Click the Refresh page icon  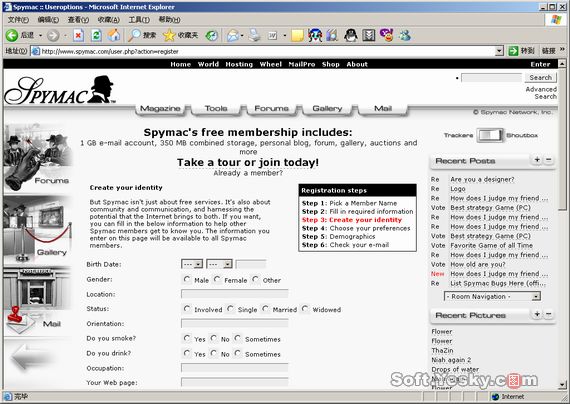pyautogui.click(x=96, y=35)
